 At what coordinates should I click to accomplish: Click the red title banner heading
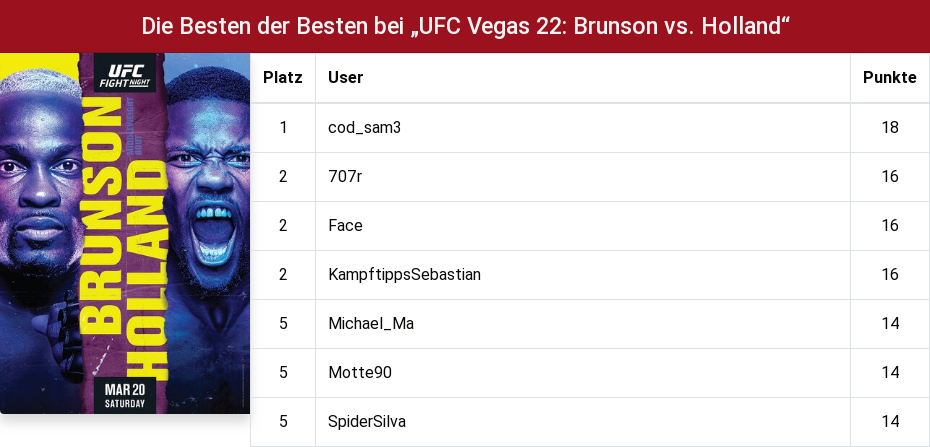(x=465, y=26)
